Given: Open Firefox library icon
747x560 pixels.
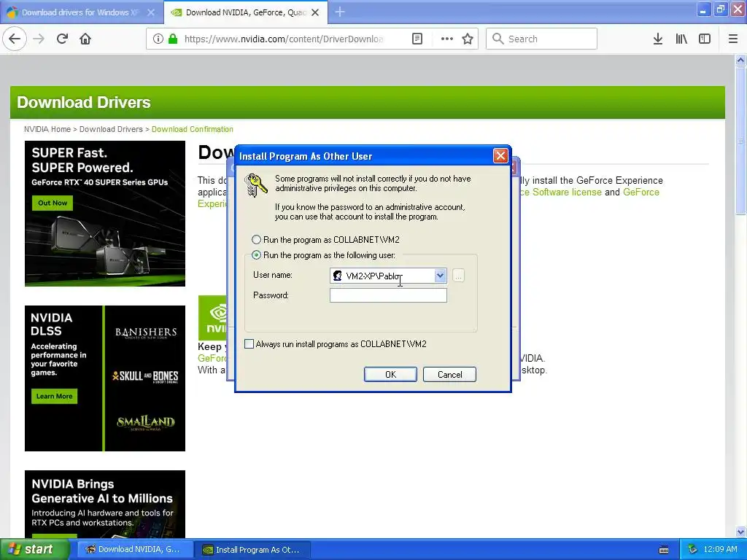Looking at the screenshot, I should [681, 39].
